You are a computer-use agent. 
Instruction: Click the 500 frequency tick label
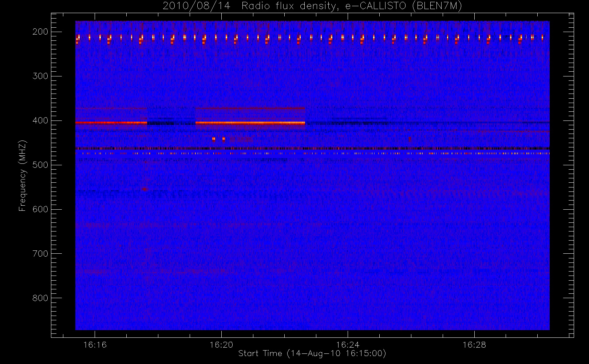point(40,165)
